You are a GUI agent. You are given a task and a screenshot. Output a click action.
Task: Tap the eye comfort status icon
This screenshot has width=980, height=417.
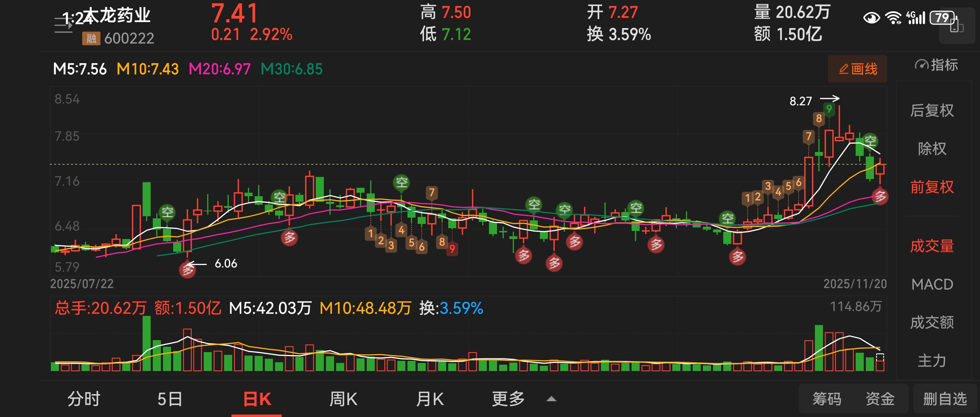pos(871,18)
